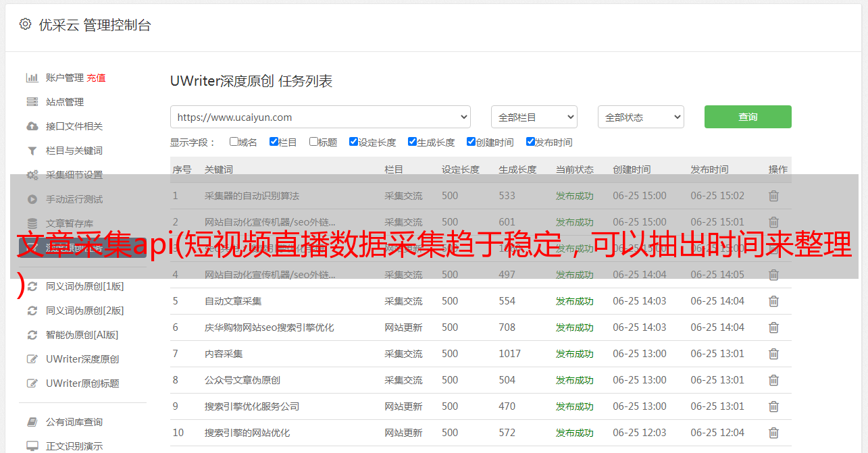
Task: Toggle the 域名 field checkbox
Action: tap(234, 142)
